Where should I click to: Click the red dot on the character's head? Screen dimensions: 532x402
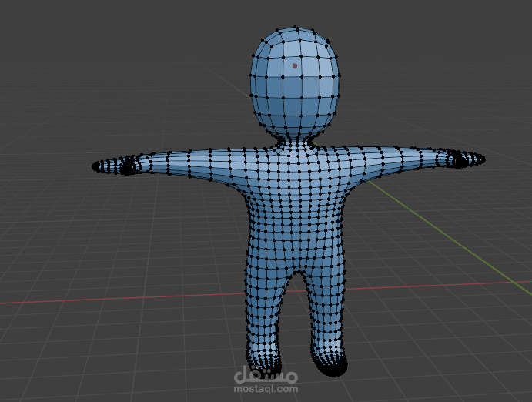(x=295, y=65)
